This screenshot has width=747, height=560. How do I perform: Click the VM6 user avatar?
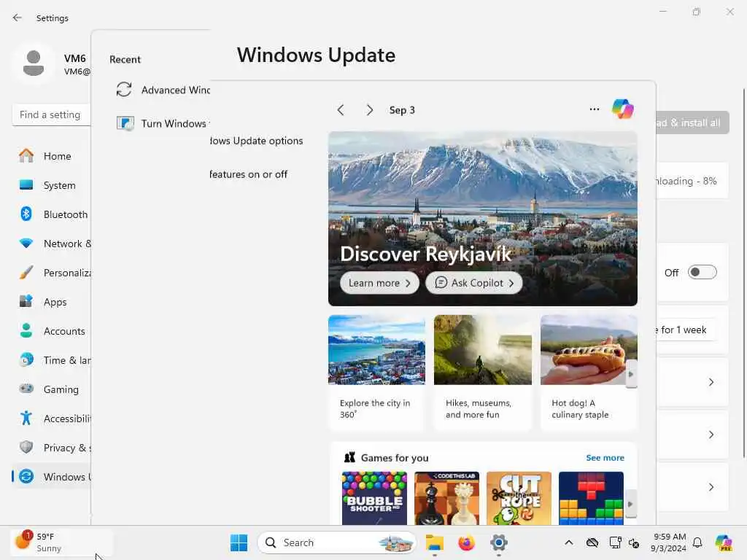click(x=34, y=63)
